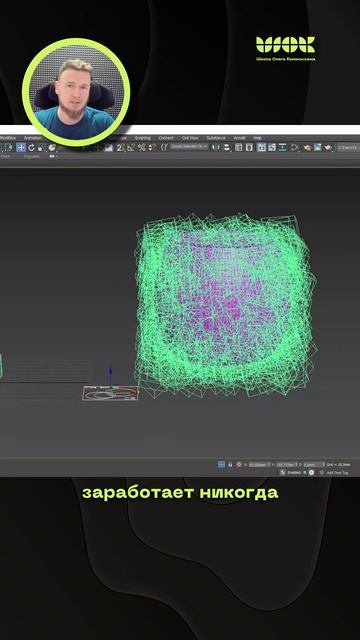The height and width of the screenshot is (640, 360).
Task: Click the blue Isolate Selection toggle
Action: (221, 464)
